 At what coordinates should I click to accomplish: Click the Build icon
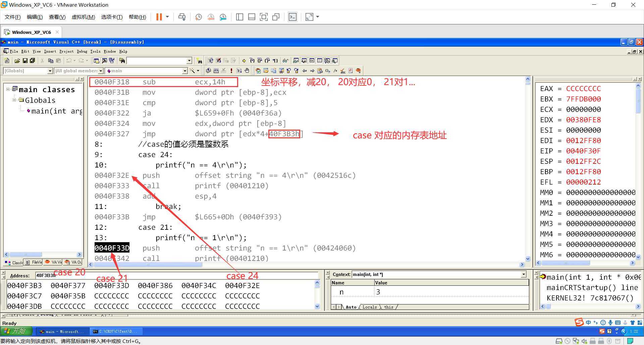[216, 71]
